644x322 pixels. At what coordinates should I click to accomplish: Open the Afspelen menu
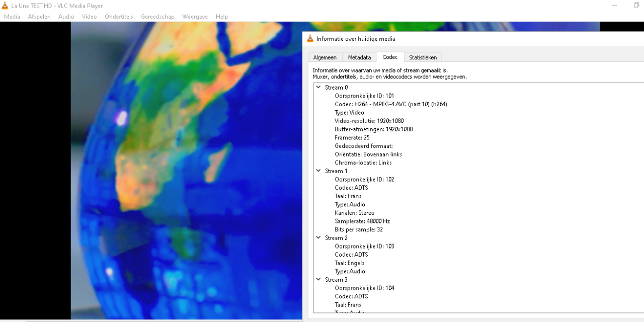39,17
